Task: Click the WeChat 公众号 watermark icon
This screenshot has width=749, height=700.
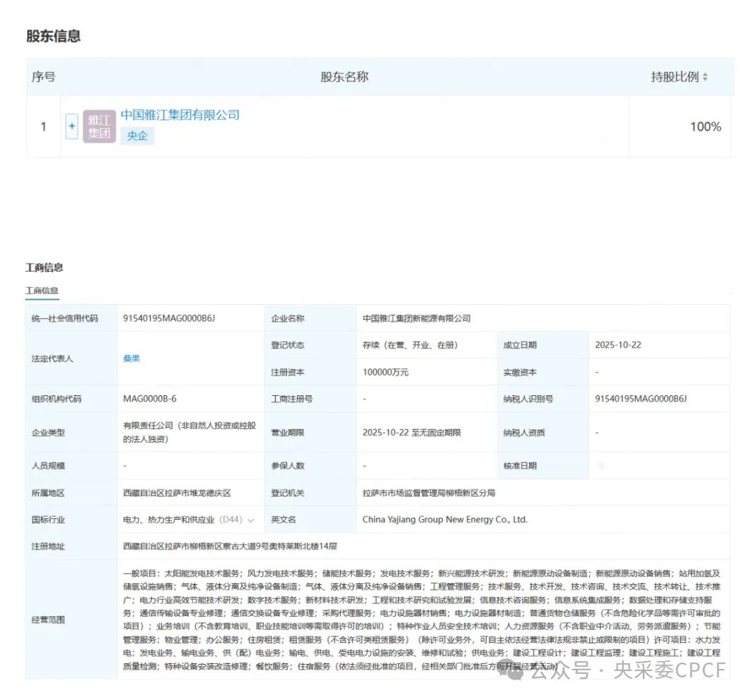Action: (514, 669)
